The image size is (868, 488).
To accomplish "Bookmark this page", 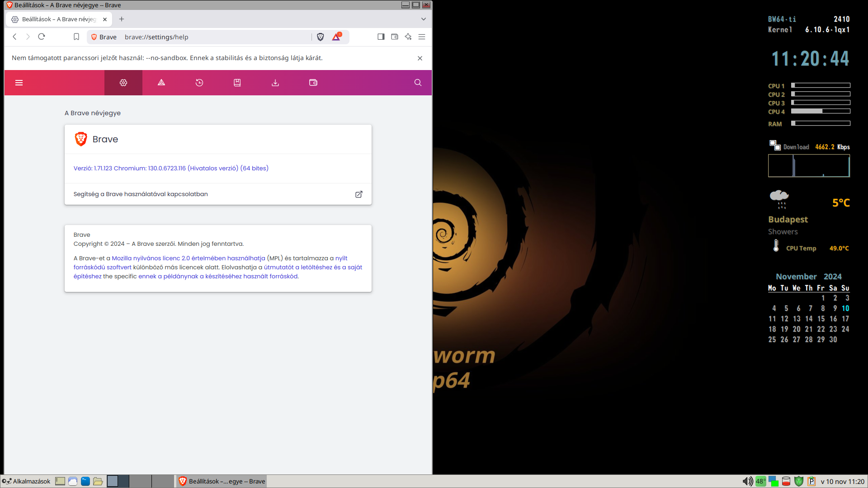I will click(76, 37).
